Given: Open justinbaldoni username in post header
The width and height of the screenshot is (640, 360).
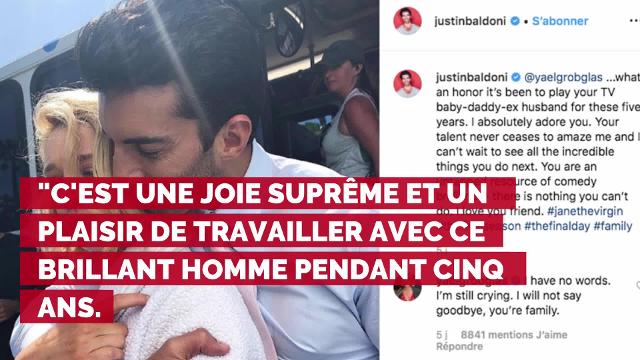Looking at the screenshot, I should (470, 21).
